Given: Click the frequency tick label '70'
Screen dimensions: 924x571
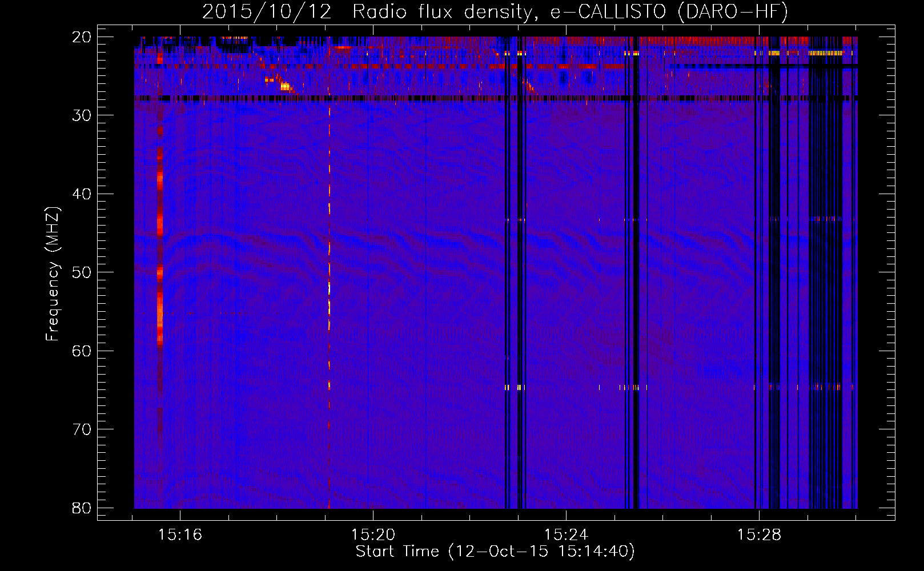Looking at the screenshot, I should pyautogui.click(x=82, y=429).
